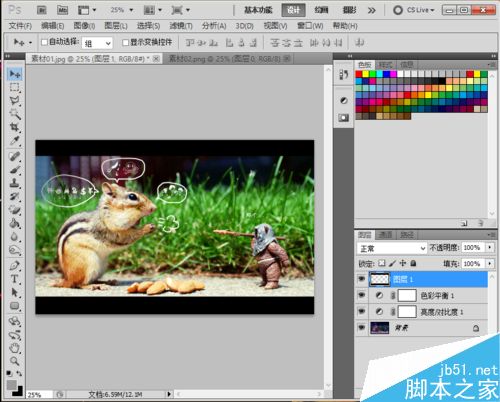The image size is (500, 402).
Task: Select the Brush tool
Action: 15,169
